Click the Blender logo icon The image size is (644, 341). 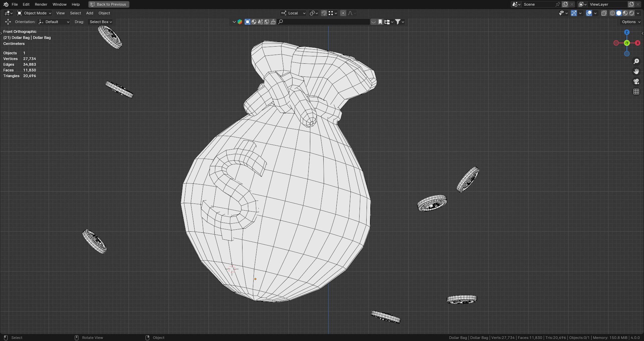(6, 4)
